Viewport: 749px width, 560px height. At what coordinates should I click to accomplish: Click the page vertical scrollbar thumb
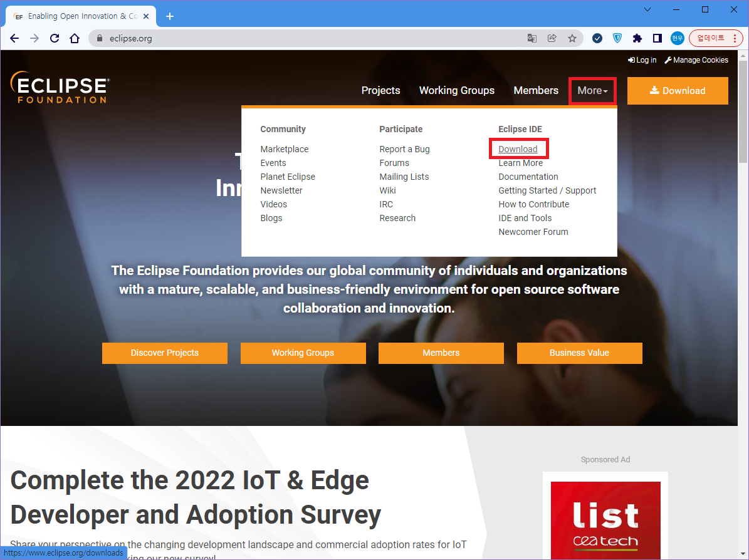743,112
